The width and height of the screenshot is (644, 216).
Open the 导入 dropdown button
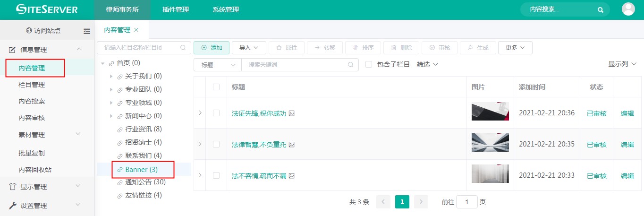(249, 48)
